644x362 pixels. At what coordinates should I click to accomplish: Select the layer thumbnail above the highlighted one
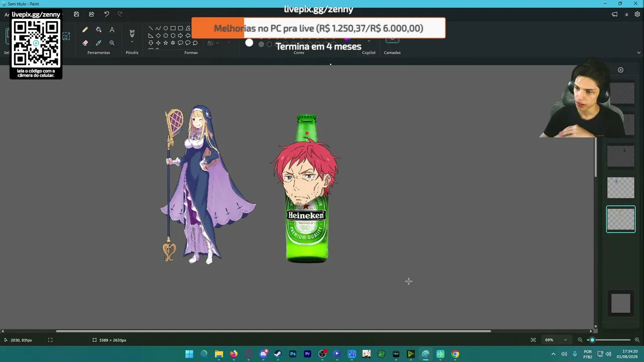click(x=621, y=188)
